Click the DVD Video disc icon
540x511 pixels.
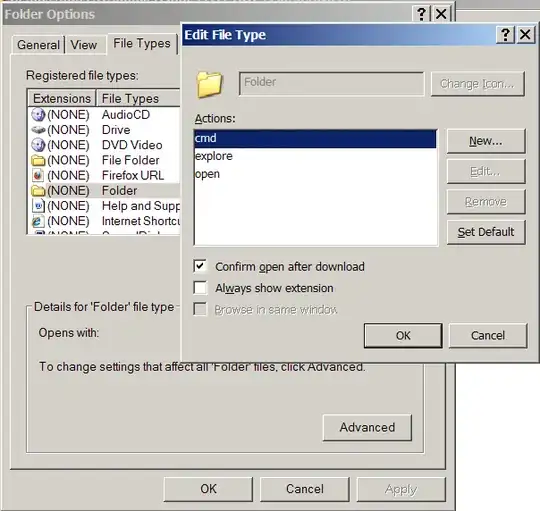pos(38,145)
